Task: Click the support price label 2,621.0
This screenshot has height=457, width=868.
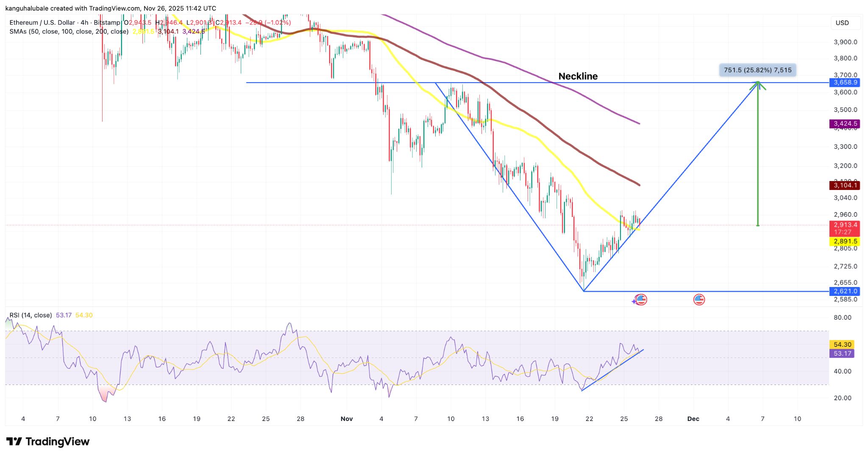Action: click(x=845, y=291)
